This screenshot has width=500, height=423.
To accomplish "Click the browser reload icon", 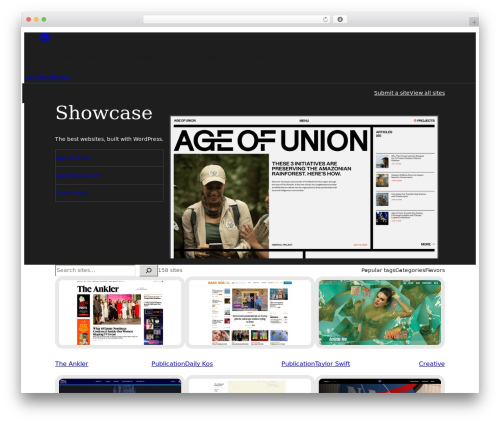I will [x=325, y=19].
